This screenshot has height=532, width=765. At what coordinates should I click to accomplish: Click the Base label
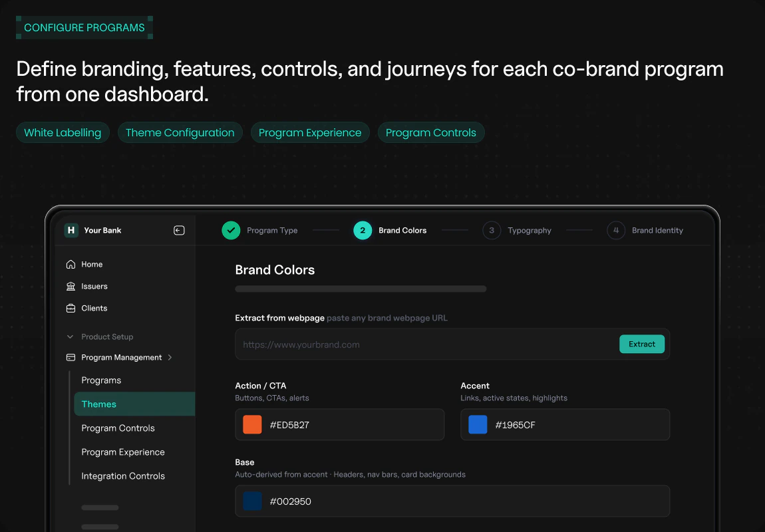[244, 462]
